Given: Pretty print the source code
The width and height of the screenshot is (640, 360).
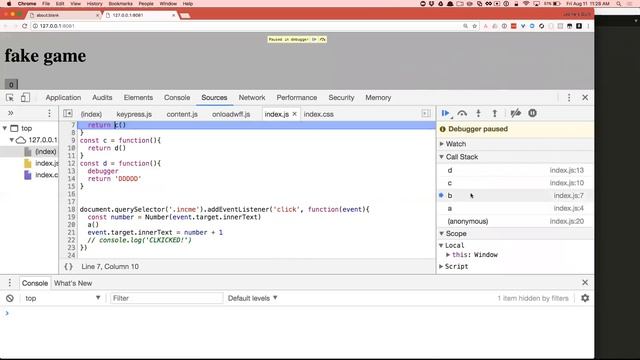Looking at the screenshot, I should (x=69, y=267).
